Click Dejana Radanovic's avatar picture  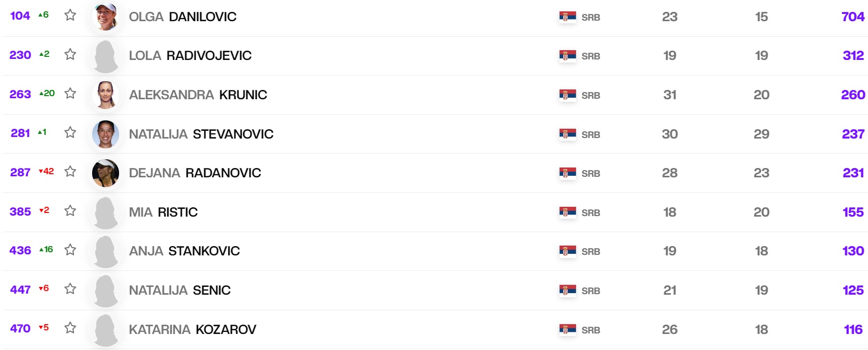click(x=106, y=173)
